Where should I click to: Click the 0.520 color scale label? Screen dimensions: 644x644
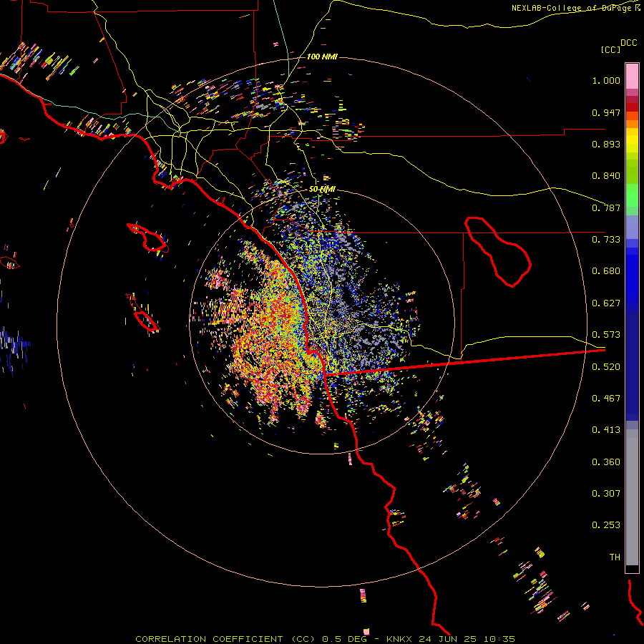point(606,367)
